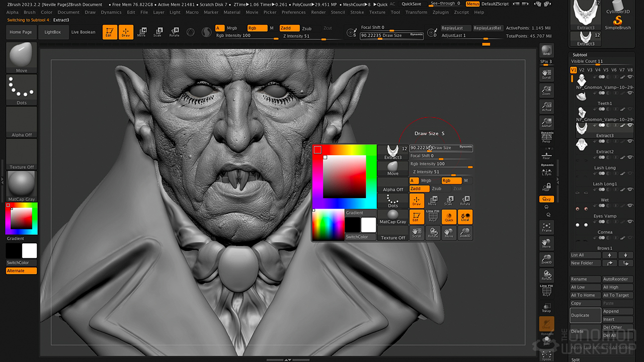
Task: Enable Zsub mode in top toolbar
Action: pyautogui.click(x=306, y=28)
